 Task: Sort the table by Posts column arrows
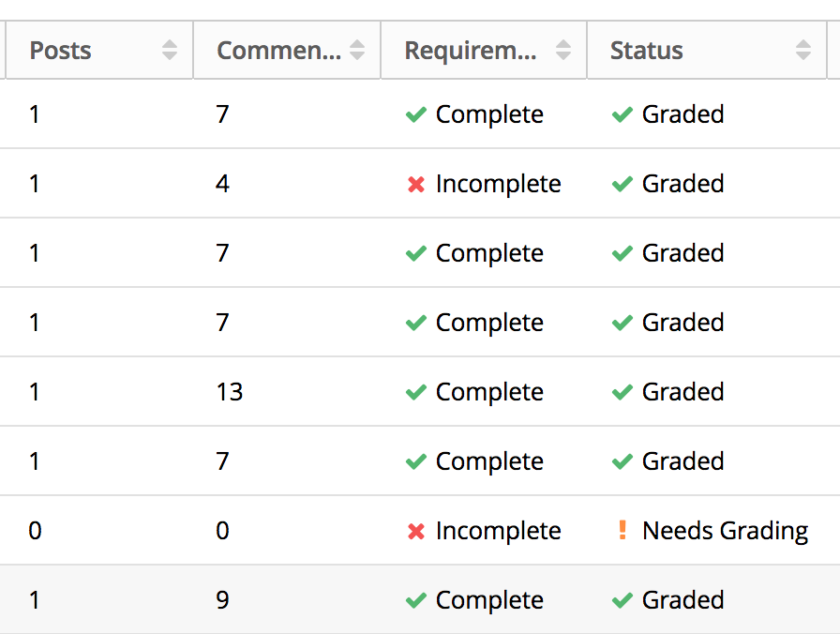[170, 51]
